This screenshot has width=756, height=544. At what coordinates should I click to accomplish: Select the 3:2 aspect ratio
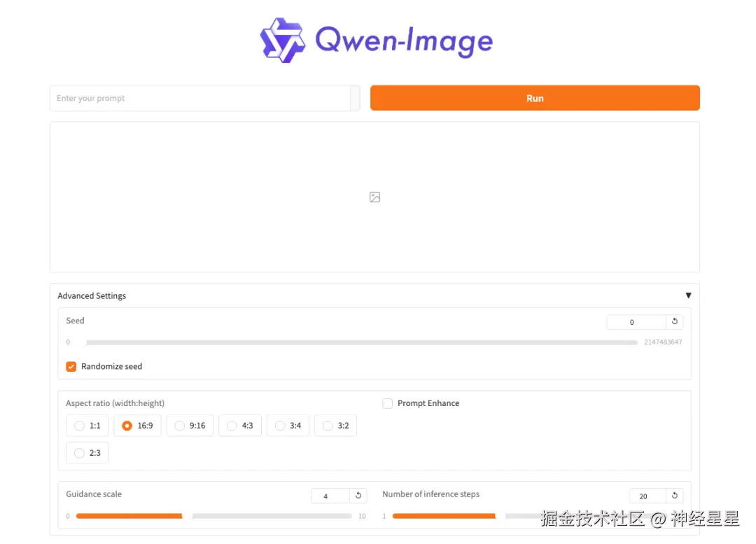(335, 426)
